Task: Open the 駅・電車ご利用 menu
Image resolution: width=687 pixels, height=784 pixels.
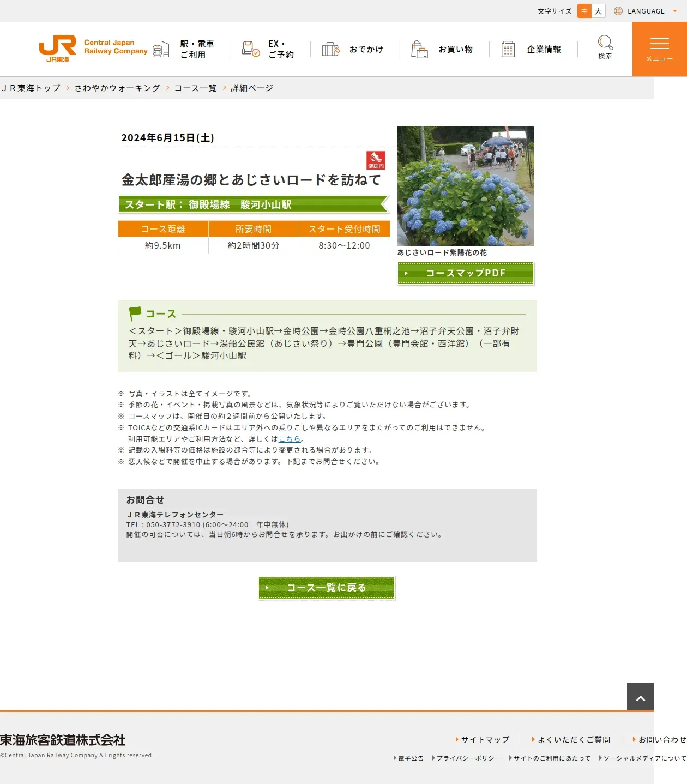Action: [x=197, y=49]
